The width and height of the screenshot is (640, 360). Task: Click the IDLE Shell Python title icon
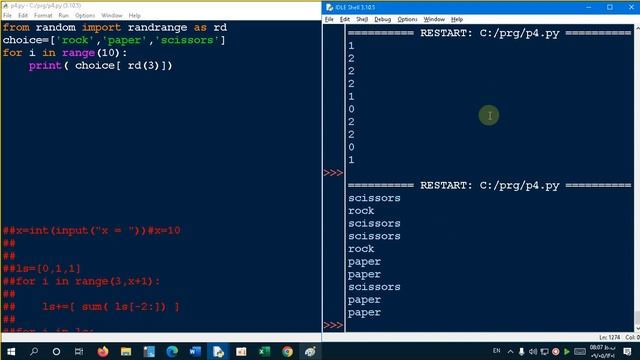[x=329, y=7]
